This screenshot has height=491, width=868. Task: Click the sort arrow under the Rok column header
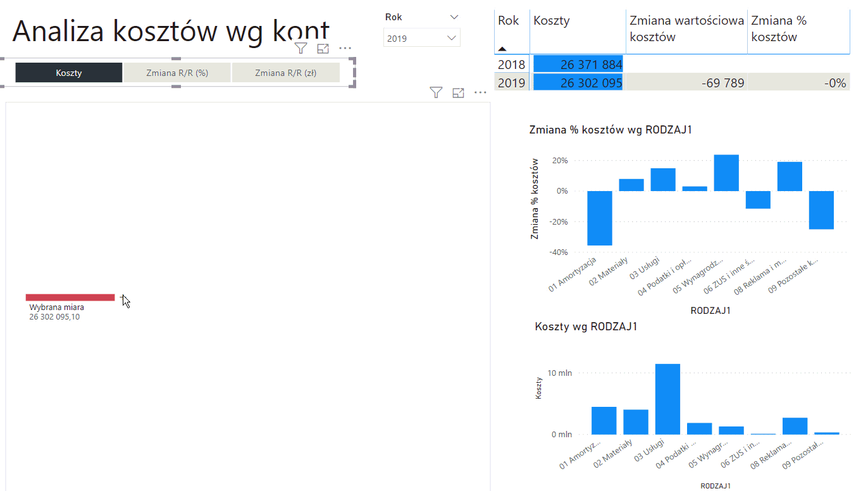pyautogui.click(x=502, y=48)
